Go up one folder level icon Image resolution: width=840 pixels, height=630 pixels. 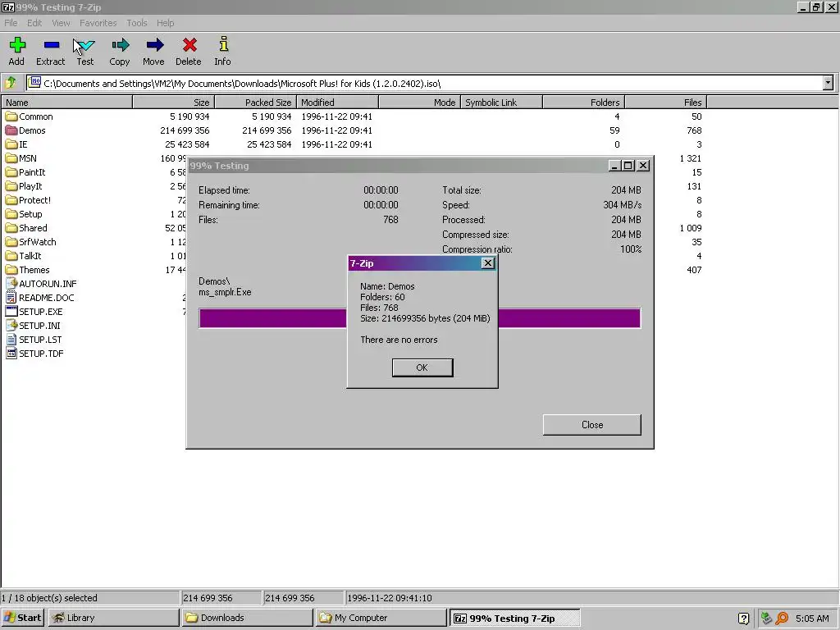click(x=11, y=83)
